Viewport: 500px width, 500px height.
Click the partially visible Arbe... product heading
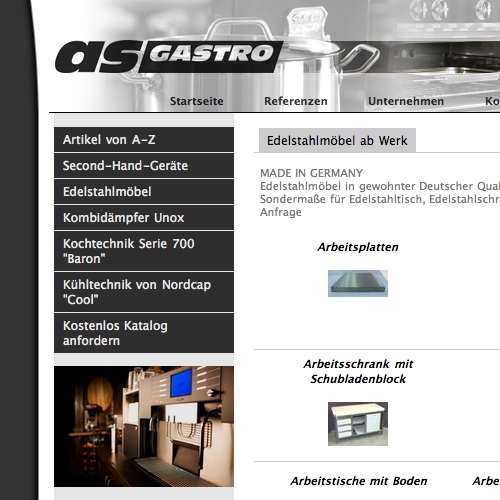[486, 481]
